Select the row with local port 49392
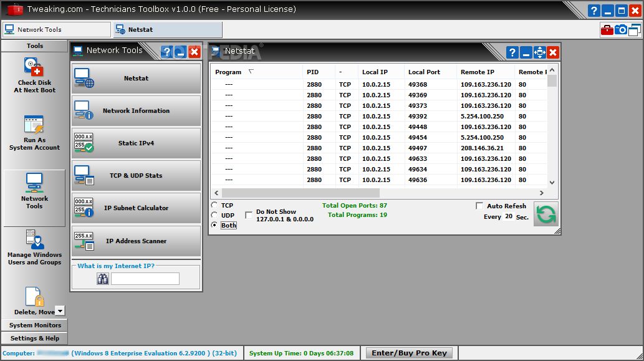The image size is (644, 361). 379,116
